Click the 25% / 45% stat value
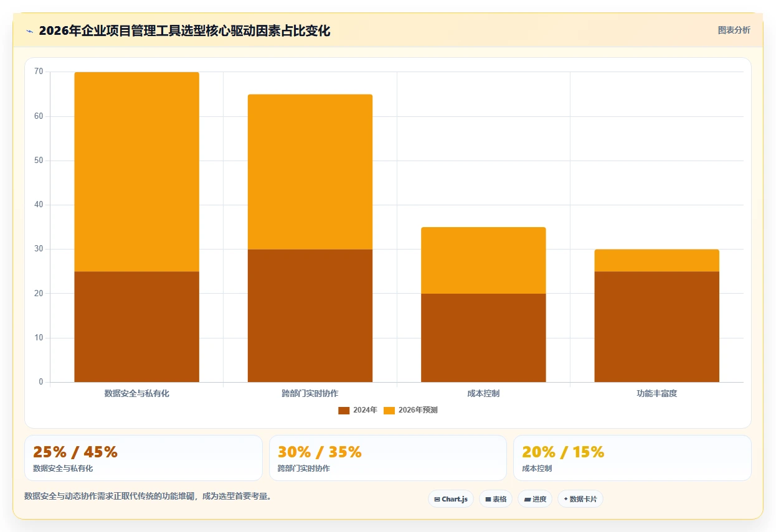Screen dimensions: 776x532 (x=75, y=452)
